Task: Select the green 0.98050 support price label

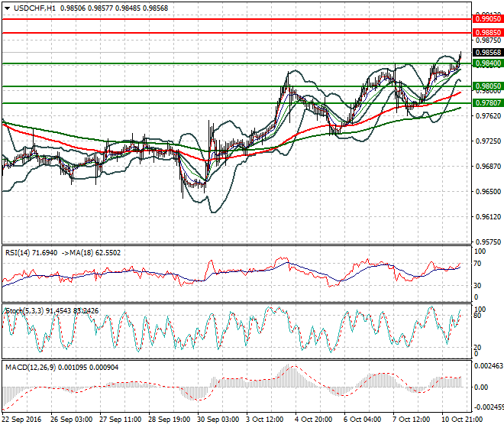Action: coord(488,86)
